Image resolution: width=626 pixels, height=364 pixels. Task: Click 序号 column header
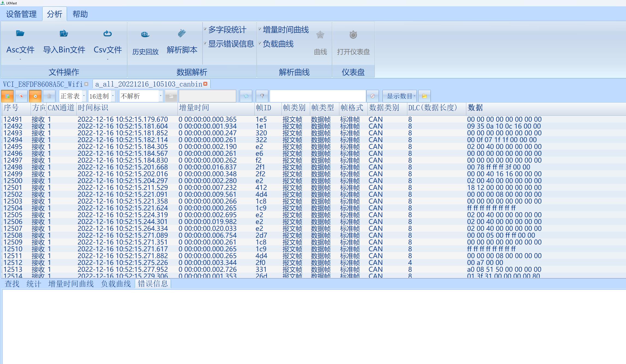16,108
